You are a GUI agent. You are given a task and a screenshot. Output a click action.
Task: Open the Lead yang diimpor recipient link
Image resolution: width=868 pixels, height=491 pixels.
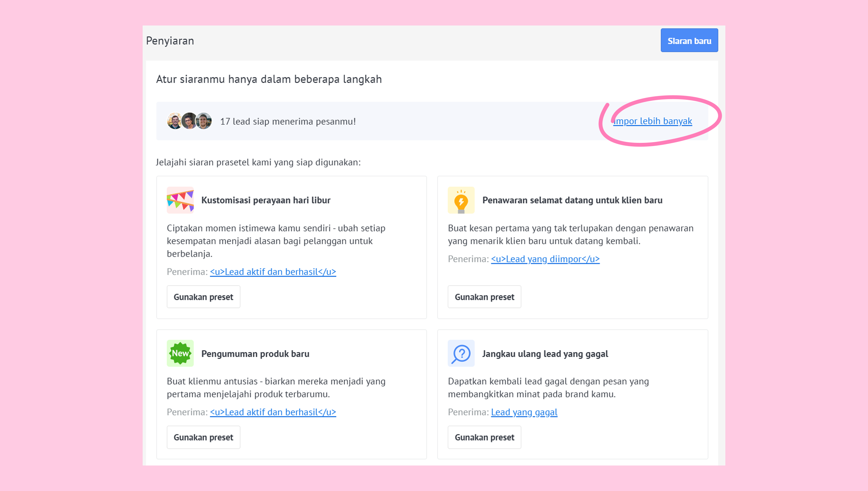(x=545, y=259)
